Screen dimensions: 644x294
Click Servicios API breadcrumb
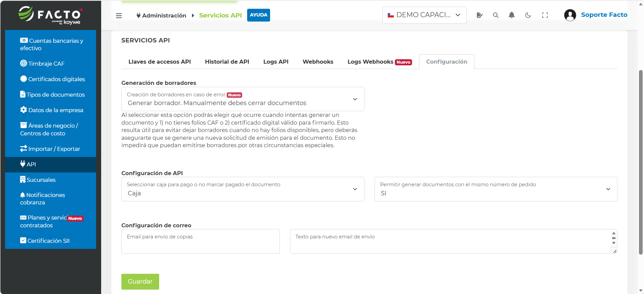coord(220,15)
